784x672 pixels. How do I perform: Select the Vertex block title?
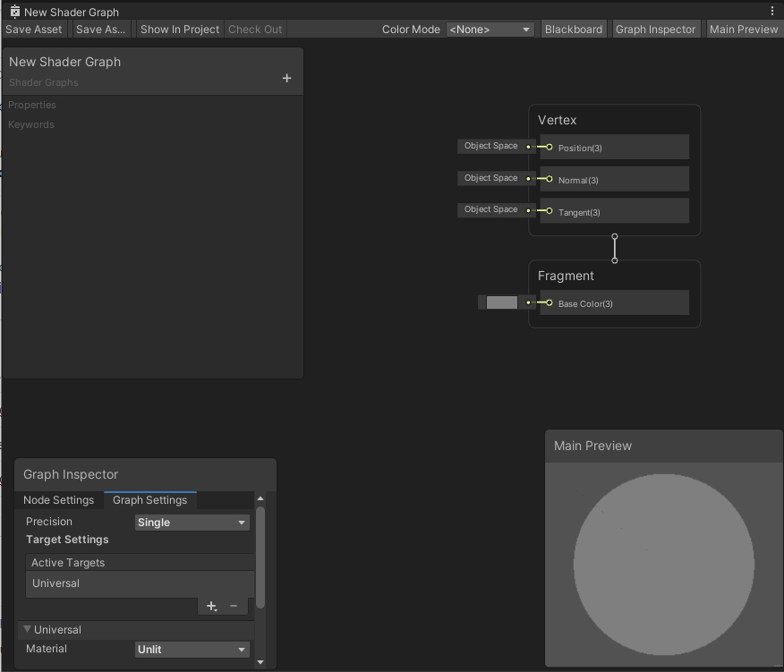[x=557, y=120]
